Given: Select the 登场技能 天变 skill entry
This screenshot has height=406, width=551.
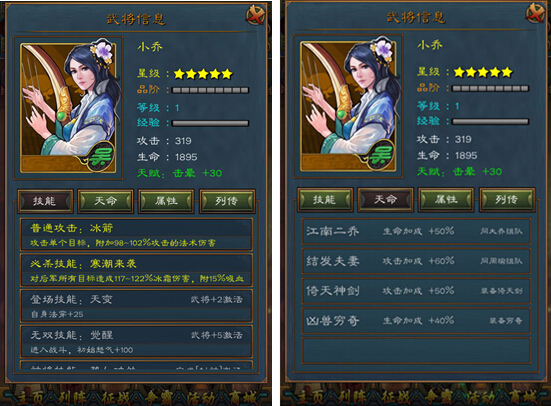Looking at the screenshot, I should [136, 305].
